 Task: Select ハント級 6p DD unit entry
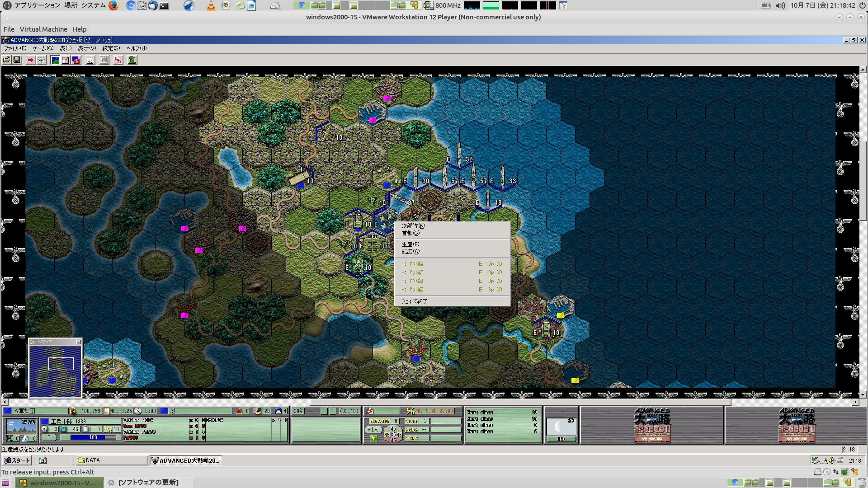(452, 290)
